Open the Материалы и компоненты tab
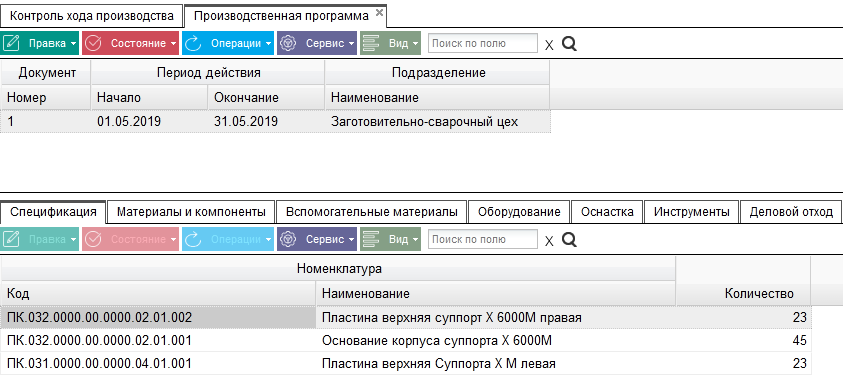The width and height of the screenshot is (843, 391). 191,212
